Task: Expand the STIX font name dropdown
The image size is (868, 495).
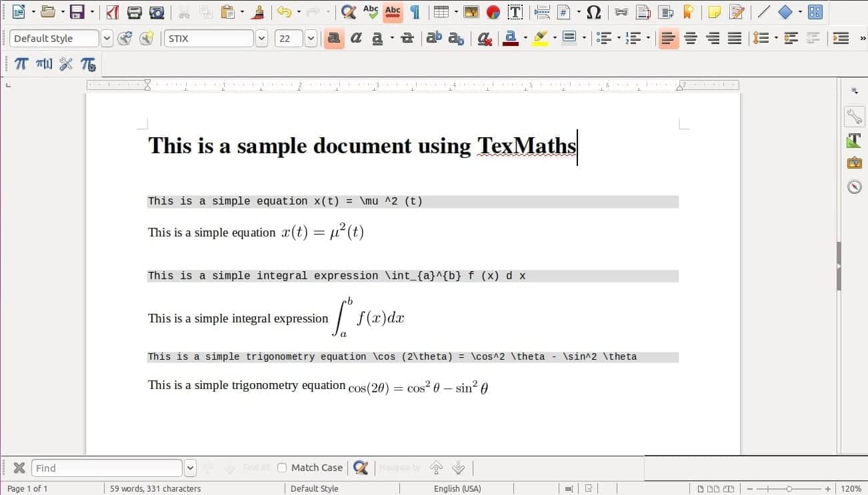Action: click(x=261, y=39)
